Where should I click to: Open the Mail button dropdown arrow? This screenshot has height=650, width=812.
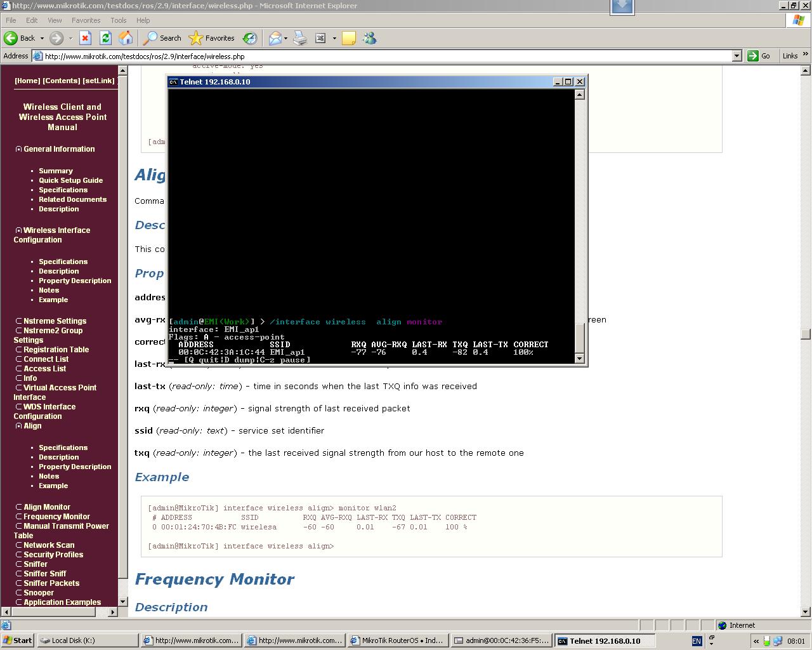click(x=285, y=38)
